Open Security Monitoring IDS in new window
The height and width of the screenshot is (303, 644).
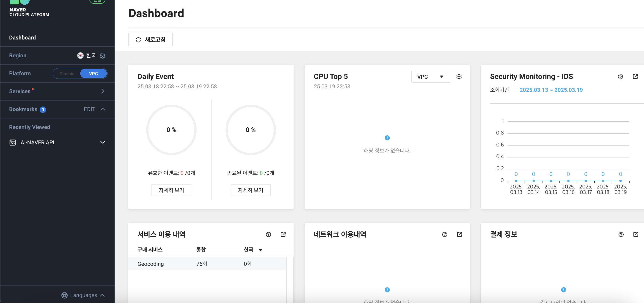635,77
